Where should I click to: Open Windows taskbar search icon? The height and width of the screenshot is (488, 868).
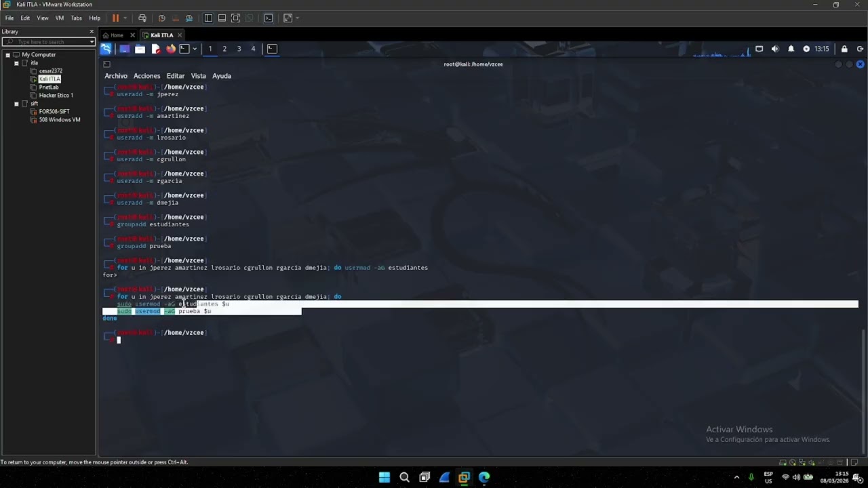[x=404, y=477]
